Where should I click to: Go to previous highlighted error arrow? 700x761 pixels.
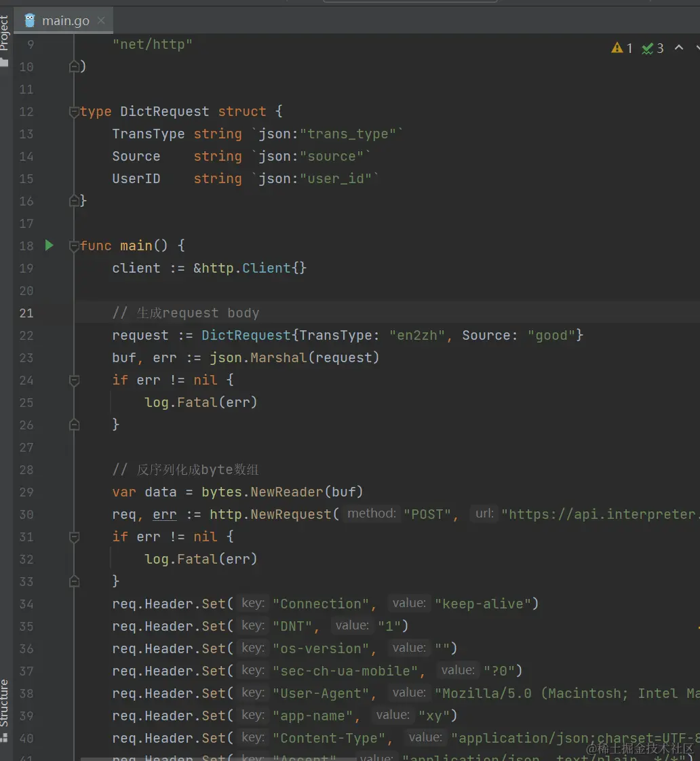tap(679, 47)
